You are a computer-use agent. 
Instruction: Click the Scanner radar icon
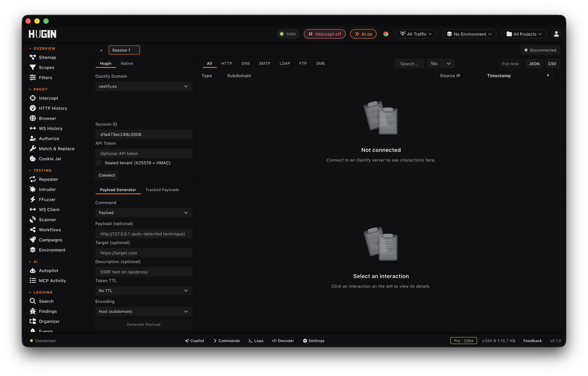33,219
